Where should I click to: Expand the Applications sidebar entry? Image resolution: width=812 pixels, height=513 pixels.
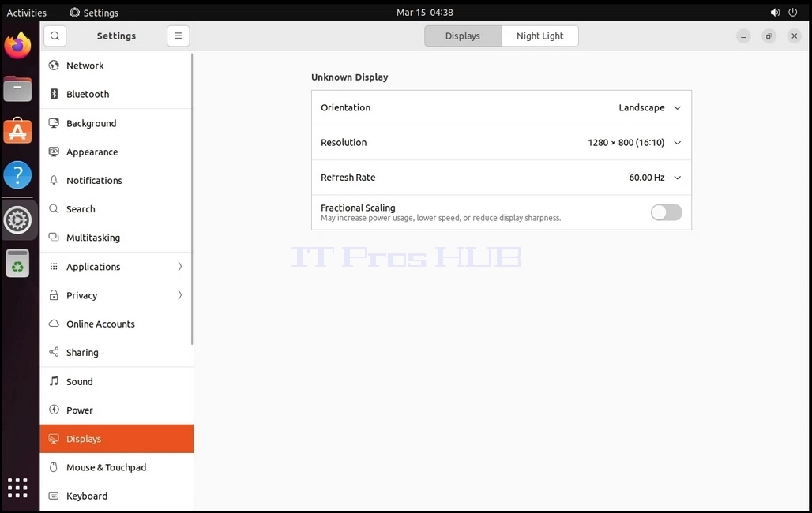117,267
